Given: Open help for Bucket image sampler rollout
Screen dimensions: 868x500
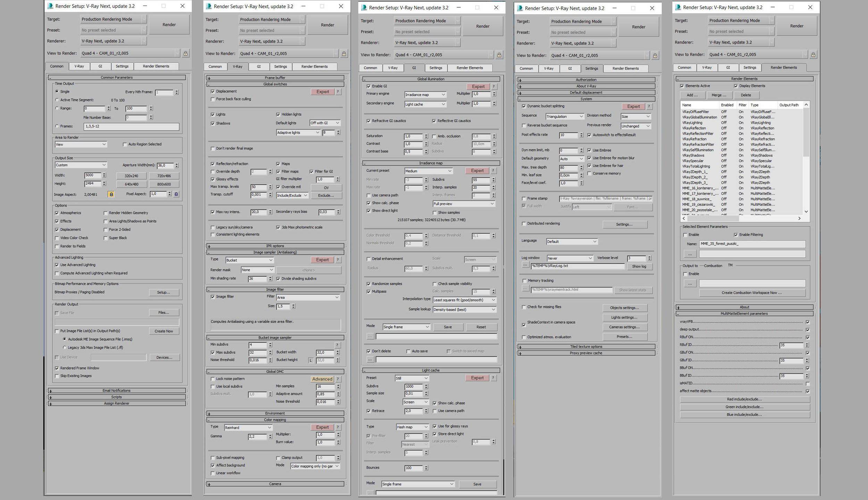Looking at the screenshot, I should (x=337, y=345).
